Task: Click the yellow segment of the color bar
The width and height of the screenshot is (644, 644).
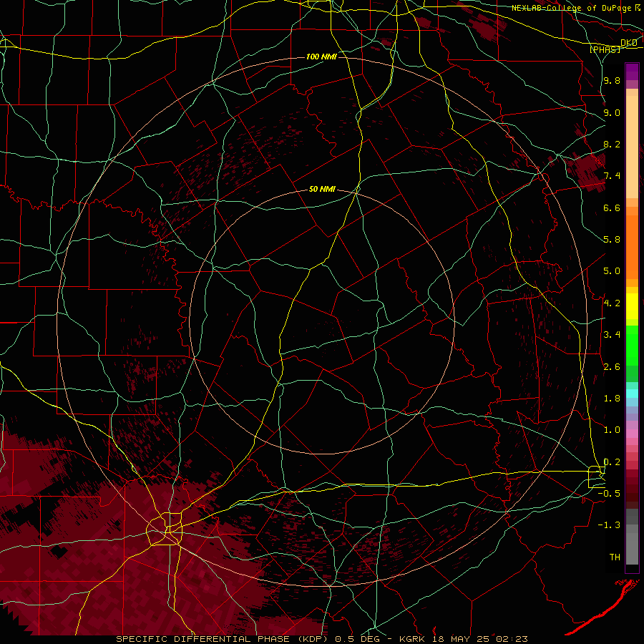Action: tap(632, 306)
